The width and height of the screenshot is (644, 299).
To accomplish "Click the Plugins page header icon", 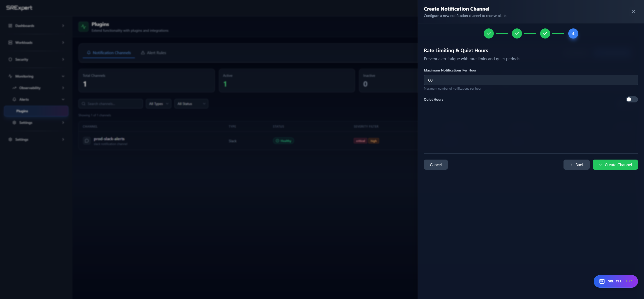I will [83, 26].
